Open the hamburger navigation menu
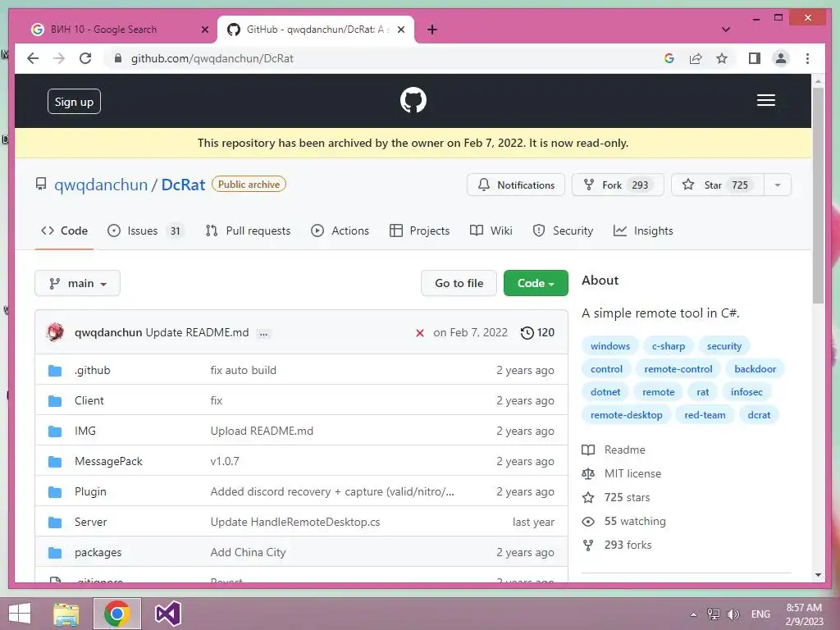The image size is (840, 630). [x=765, y=100]
